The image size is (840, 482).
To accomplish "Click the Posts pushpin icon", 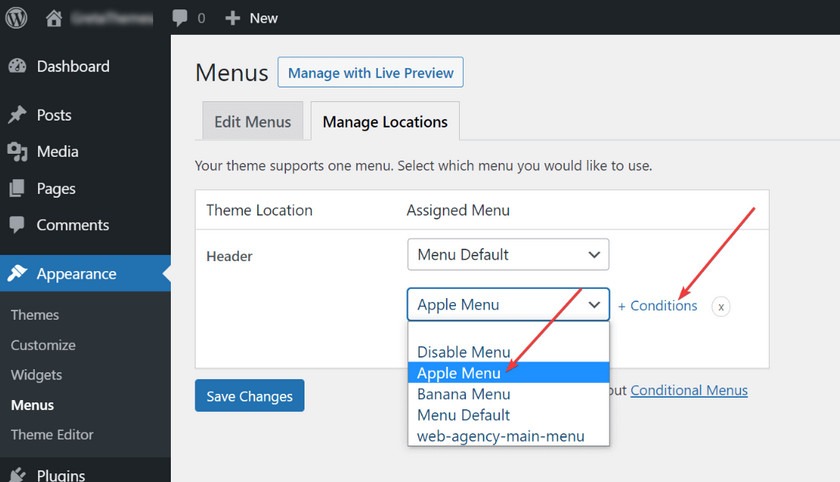I will tap(17, 115).
